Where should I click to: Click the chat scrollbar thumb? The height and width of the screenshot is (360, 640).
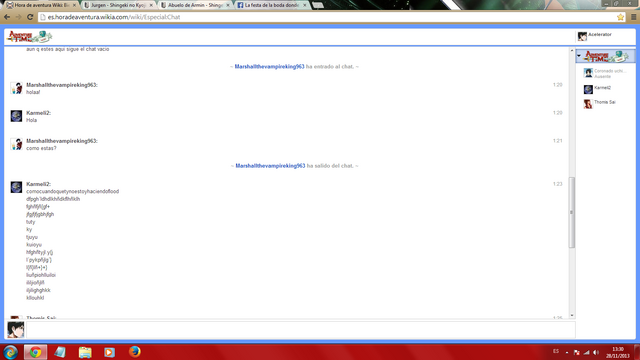572,212
